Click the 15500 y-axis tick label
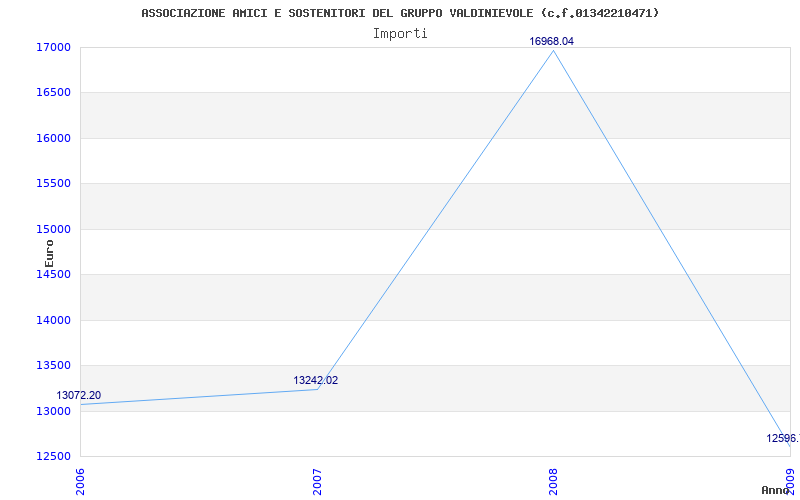 point(53,184)
